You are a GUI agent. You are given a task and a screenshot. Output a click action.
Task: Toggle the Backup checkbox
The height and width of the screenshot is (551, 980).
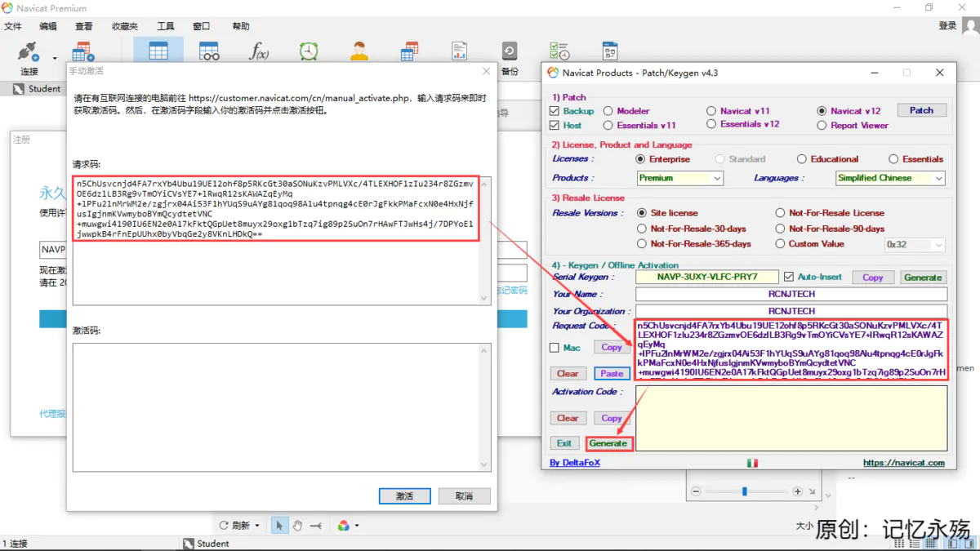[x=555, y=111]
